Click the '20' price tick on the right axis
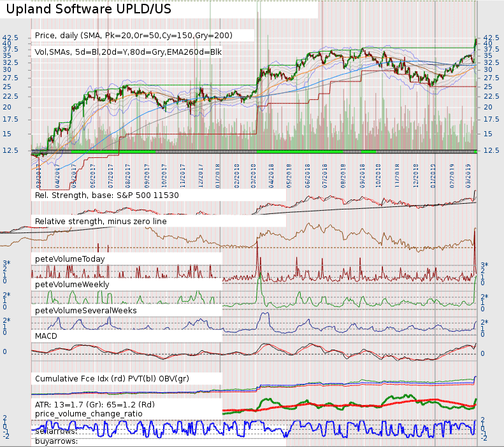The image size is (504, 447). coord(488,107)
